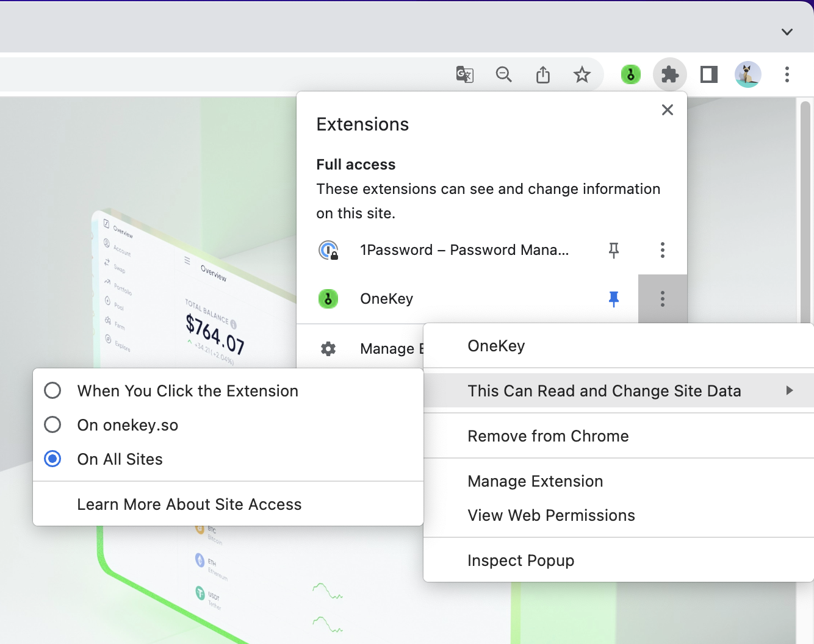The image size is (814, 644).
Task: Select the 'On onekey.so' radio option
Action: [228, 425]
